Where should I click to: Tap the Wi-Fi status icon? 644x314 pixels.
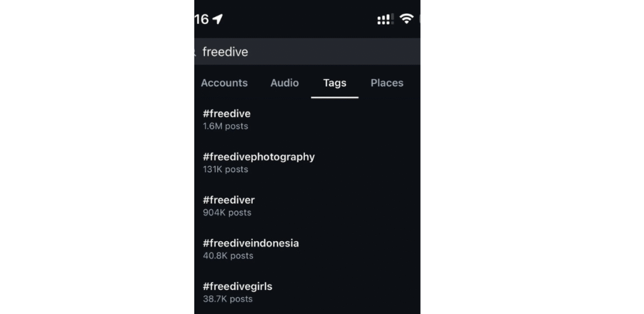pyautogui.click(x=407, y=18)
